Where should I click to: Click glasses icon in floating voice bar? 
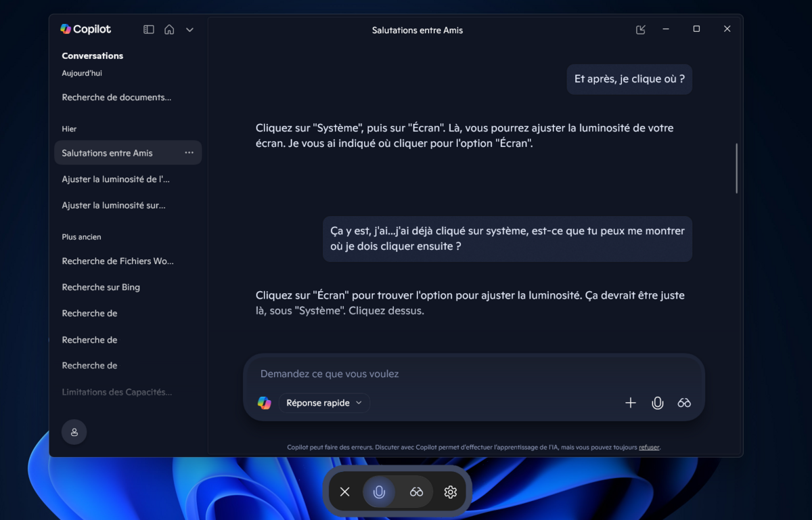[416, 492]
